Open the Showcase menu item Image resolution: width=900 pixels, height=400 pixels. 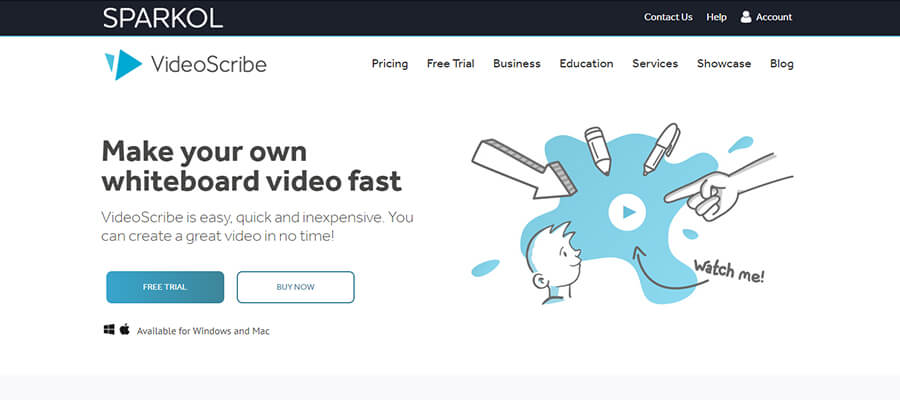pyautogui.click(x=724, y=64)
